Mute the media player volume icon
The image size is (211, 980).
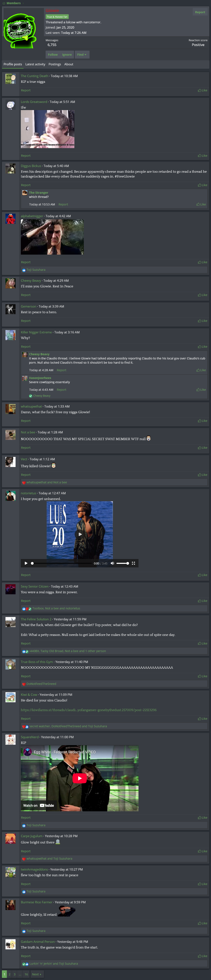[x=112, y=563]
